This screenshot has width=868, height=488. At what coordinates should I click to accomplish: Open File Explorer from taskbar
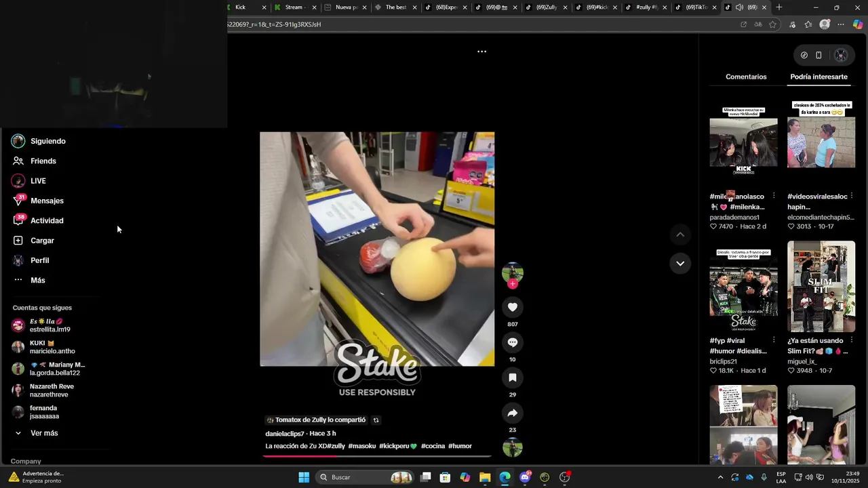(x=485, y=477)
